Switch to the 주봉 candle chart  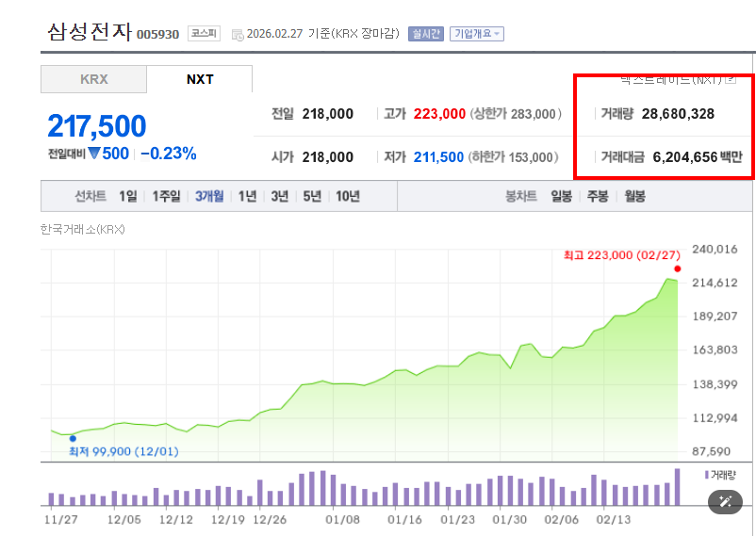pos(598,196)
